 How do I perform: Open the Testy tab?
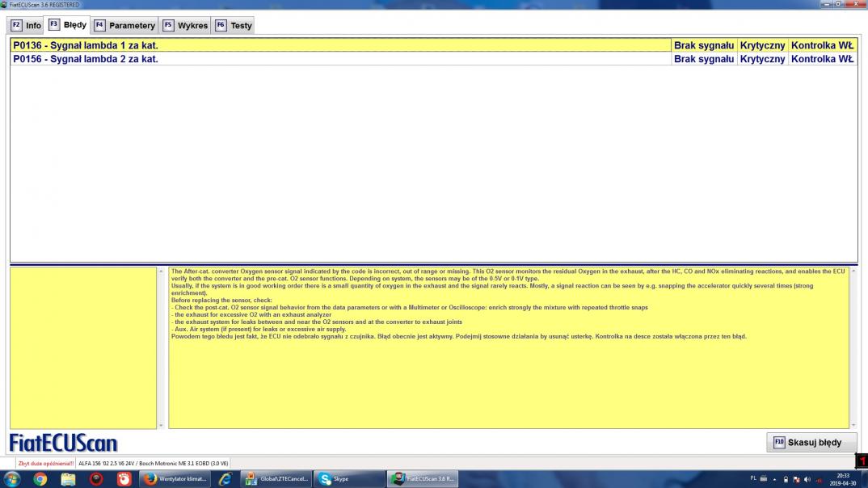234,26
